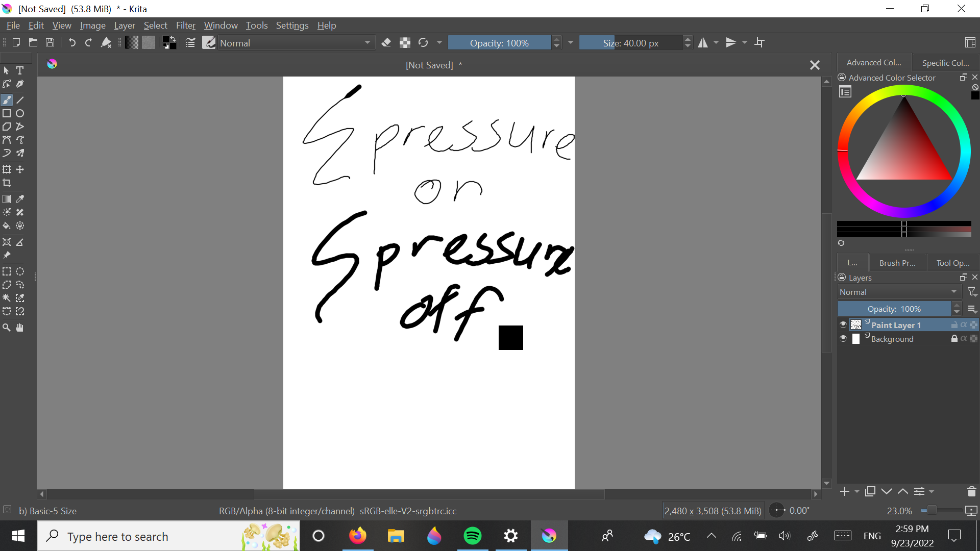Open Spotify from the taskbar
Image resolution: width=980 pixels, height=551 pixels.
pyautogui.click(x=473, y=536)
